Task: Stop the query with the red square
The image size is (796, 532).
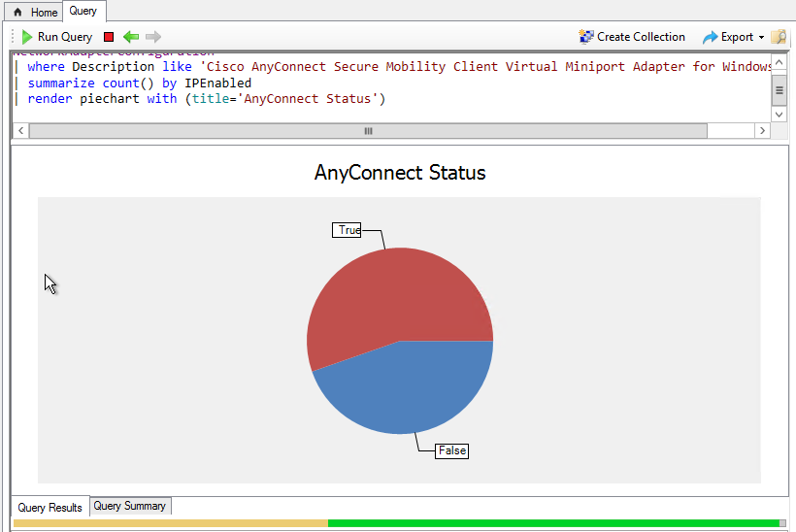Action: click(109, 37)
